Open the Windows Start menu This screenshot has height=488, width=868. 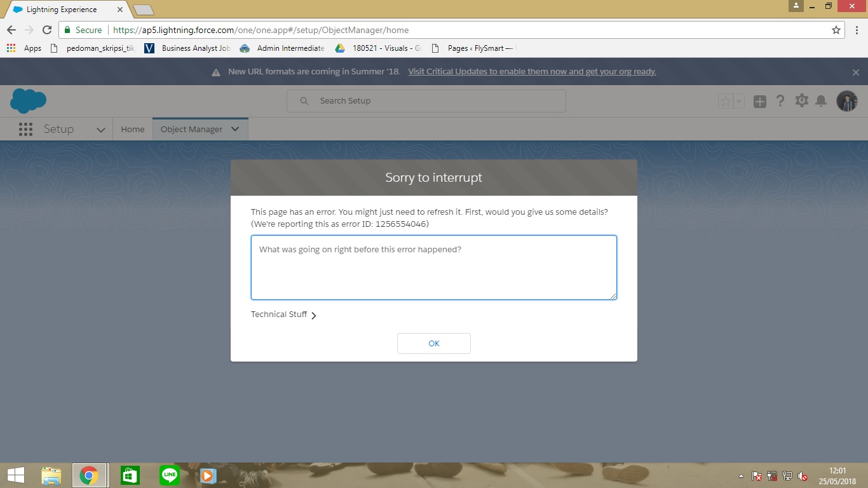coord(16,475)
